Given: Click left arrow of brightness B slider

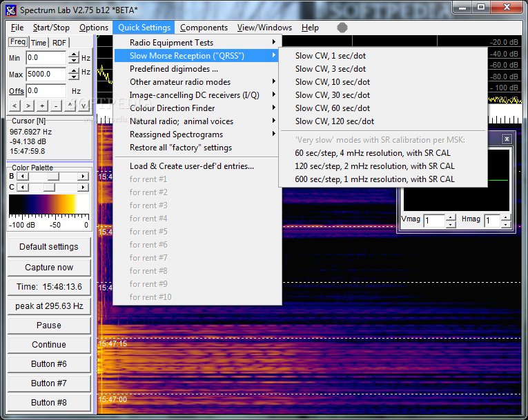Looking at the screenshot, I should tap(23, 177).
